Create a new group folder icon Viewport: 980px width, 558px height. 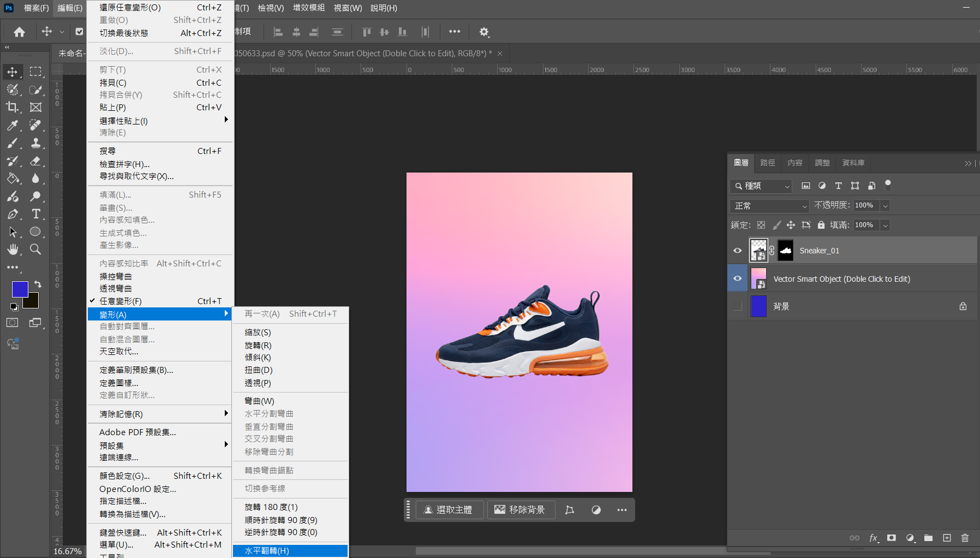pyautogui.click(x=928, y=538)
